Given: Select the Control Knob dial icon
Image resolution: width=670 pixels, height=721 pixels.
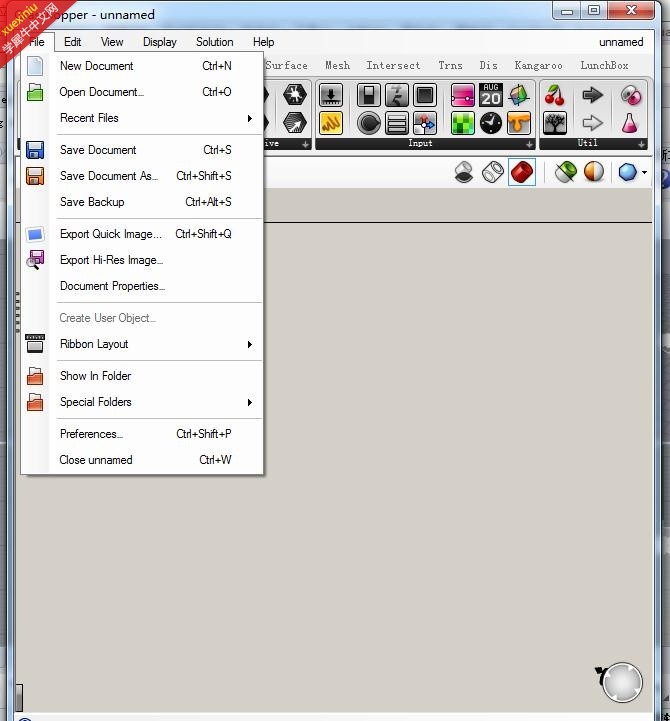Looking at the screenshot, I should point(369,123).
